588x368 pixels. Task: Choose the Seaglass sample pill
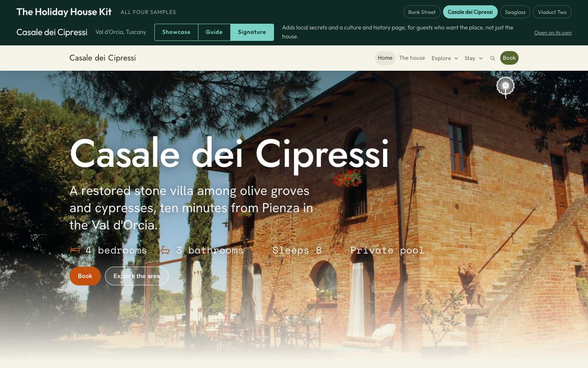pos(515,12)
